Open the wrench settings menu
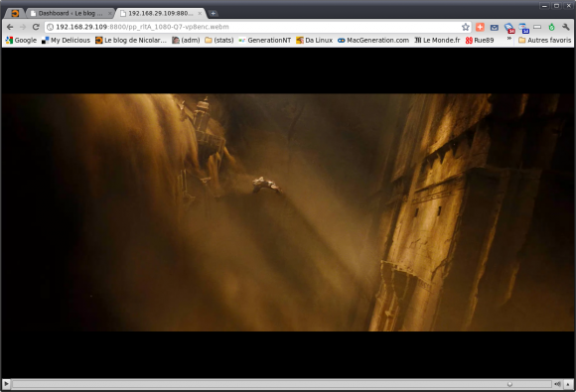The image size is (576, 392). pos(565,27)
